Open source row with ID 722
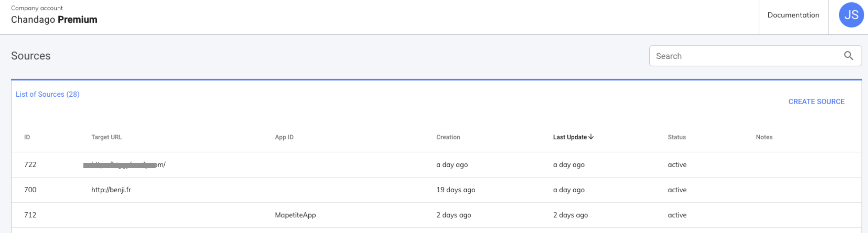Viewport: 868px width, 233px height. coord(30,165)
